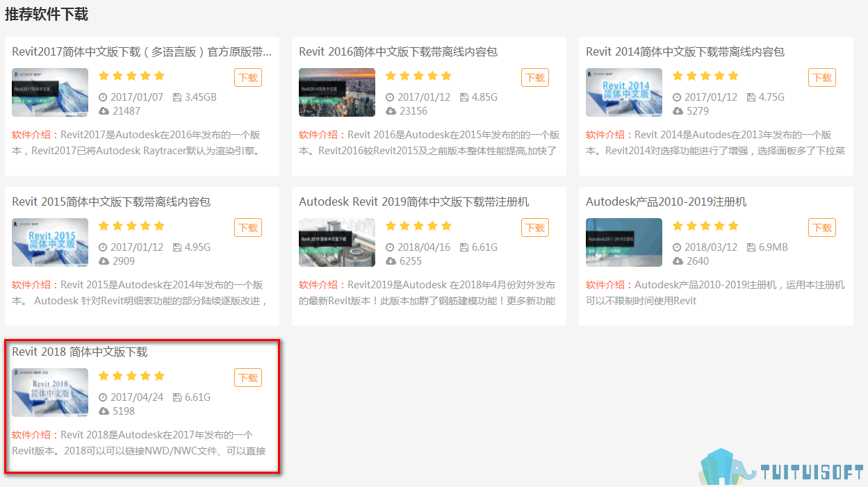
Task: Click the star rating on Revit 2019 card
Action: pyautogui.click(x=419, y=226)
